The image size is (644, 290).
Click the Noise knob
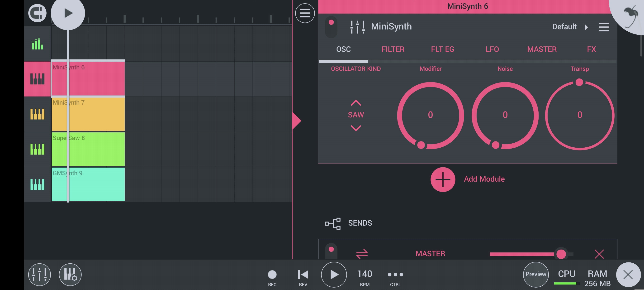click(505, 115)
